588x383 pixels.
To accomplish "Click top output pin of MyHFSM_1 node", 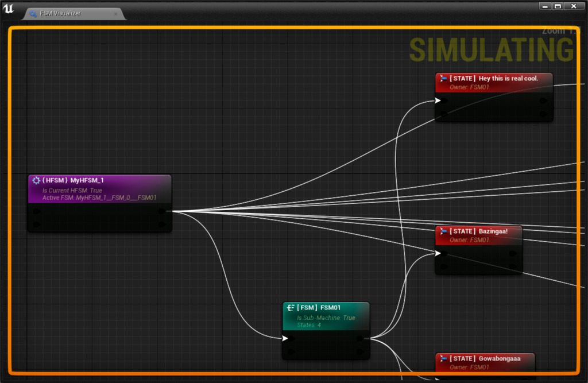I will click(163, 211).
